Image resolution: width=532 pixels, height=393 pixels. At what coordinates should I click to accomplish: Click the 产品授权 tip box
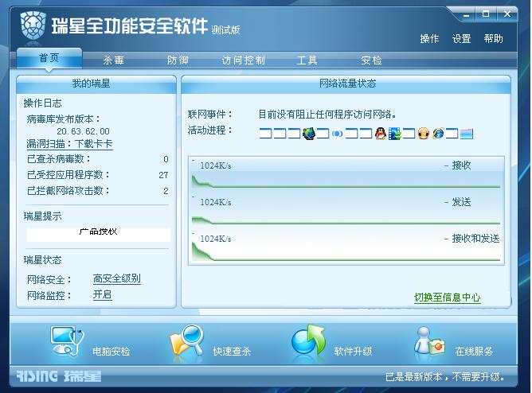coord(99,235)
